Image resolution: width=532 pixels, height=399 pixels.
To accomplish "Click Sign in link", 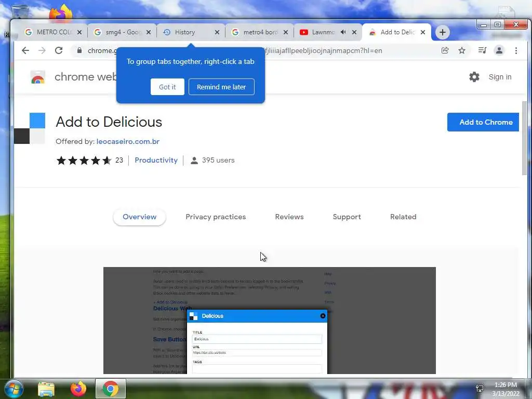I will point(500,77).
